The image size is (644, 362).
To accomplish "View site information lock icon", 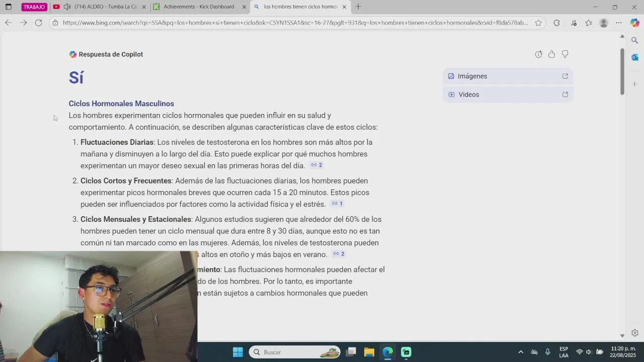I will pyautogui.click(x=55, y=23).
